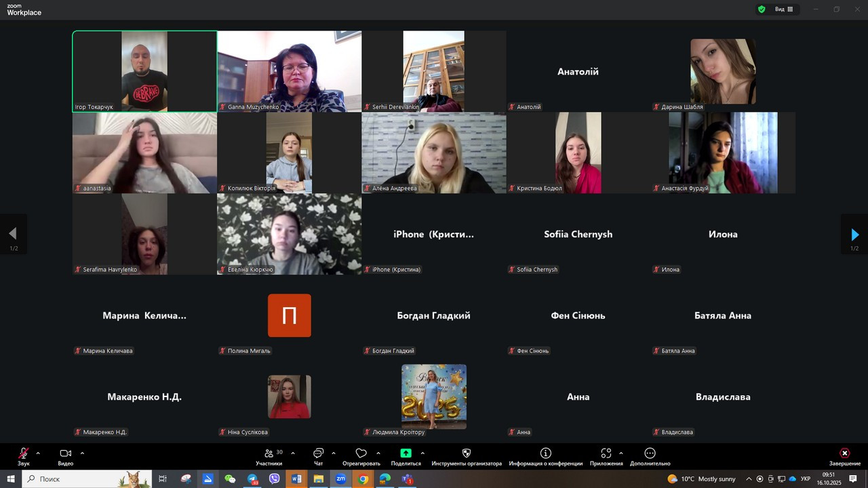The height and width of the screenshot is (488, 868).
Task: Click the green encryption shield icon
Action: tap(762, 9)
